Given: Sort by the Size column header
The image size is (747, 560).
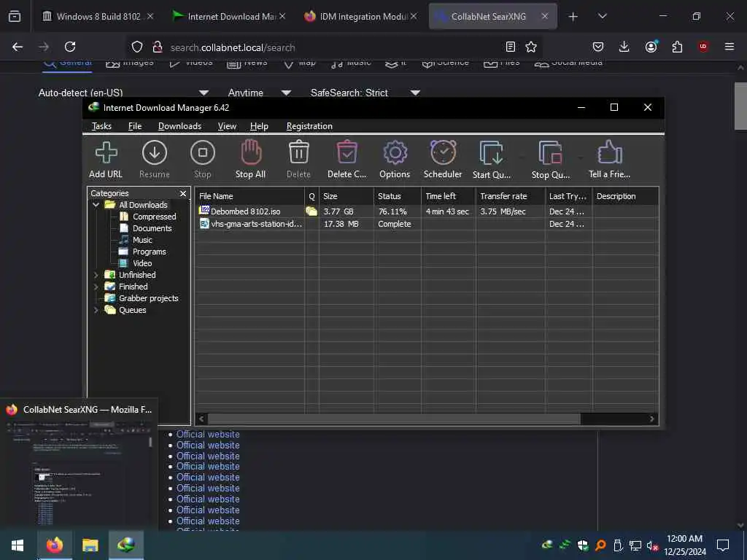Looking at the screenshot, I should click(347, 196).
